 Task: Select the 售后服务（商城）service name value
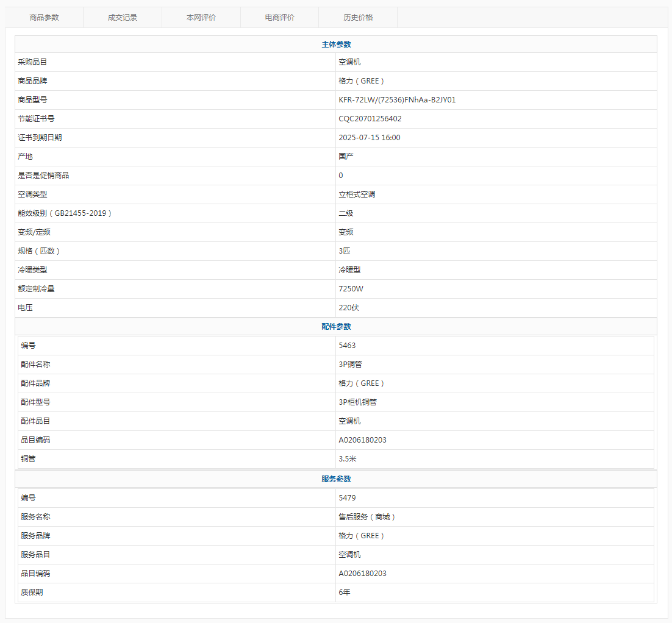click(x=368, y=517)
